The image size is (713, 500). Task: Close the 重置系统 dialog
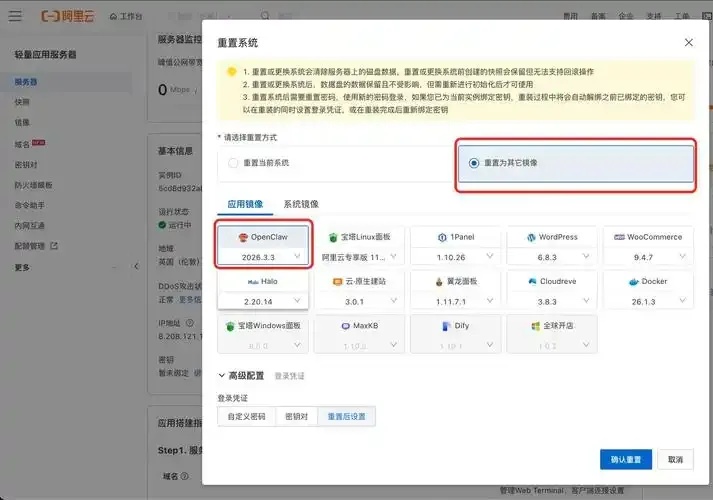tap(688, 43)
